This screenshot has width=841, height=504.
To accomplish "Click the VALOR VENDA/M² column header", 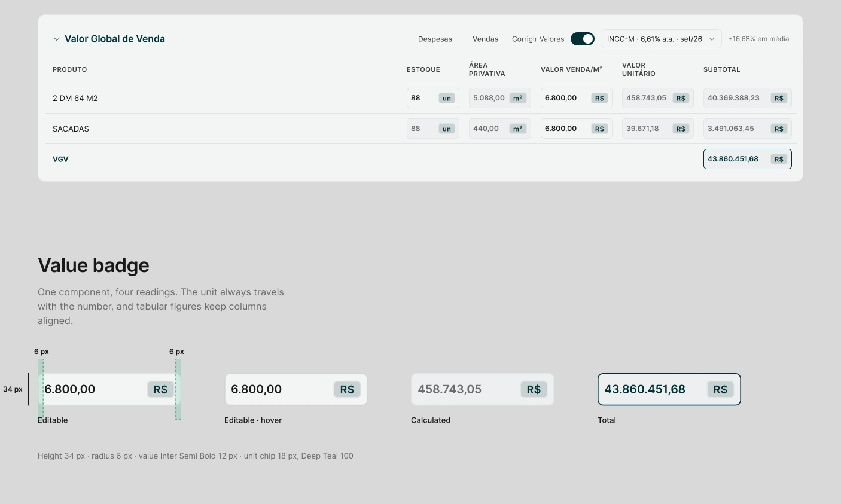I will pos(571,69).
